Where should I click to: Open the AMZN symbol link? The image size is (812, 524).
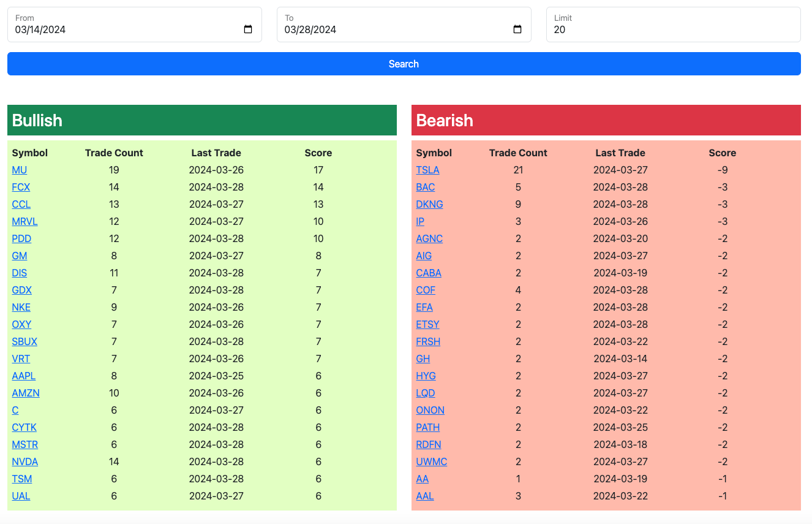26,393
